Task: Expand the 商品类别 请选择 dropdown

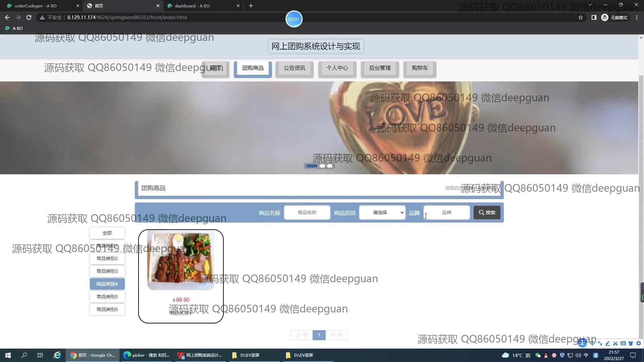Action: [x=382, y=213]
